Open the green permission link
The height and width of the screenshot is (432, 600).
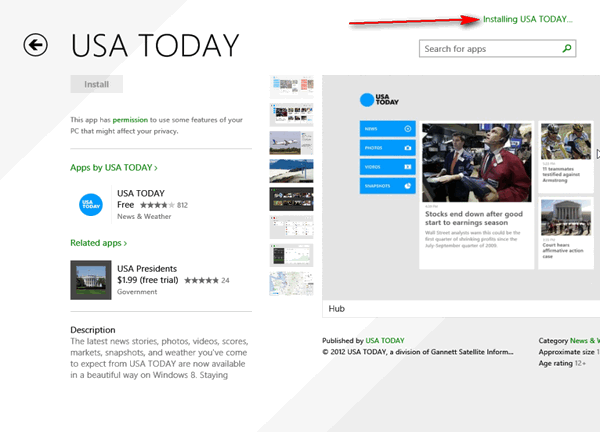tap(130, 120)
